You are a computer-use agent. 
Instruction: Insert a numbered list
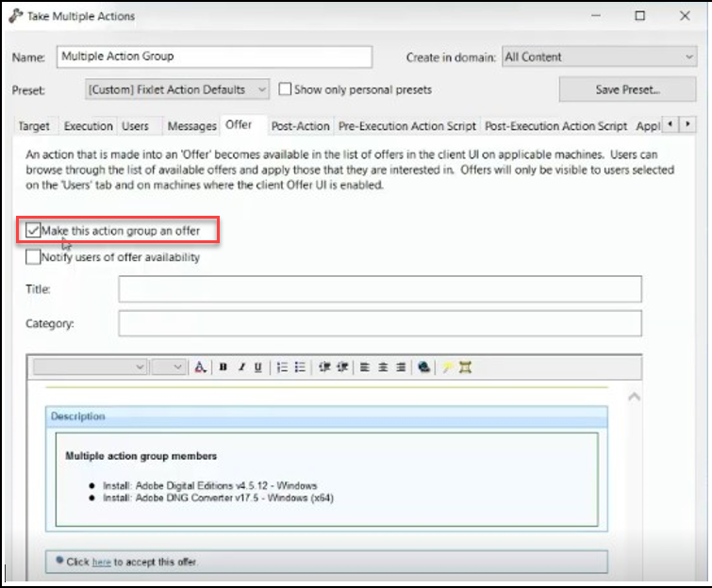click(x=282, y=367)
